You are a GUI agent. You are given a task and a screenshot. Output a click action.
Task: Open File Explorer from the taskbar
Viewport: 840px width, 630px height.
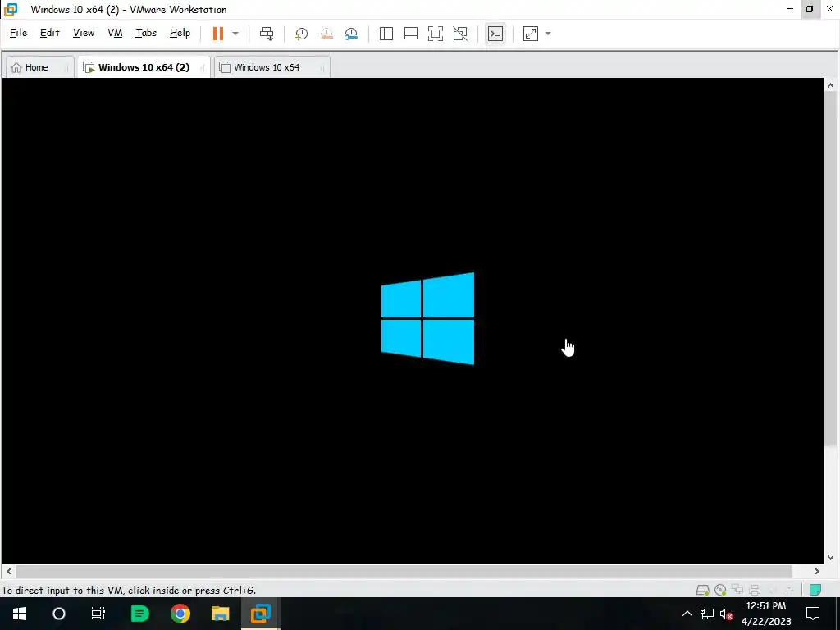220,614
